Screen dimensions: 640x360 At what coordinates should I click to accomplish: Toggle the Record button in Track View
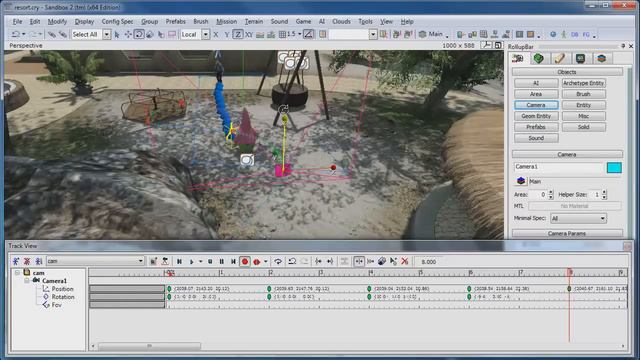click(245, 262)
